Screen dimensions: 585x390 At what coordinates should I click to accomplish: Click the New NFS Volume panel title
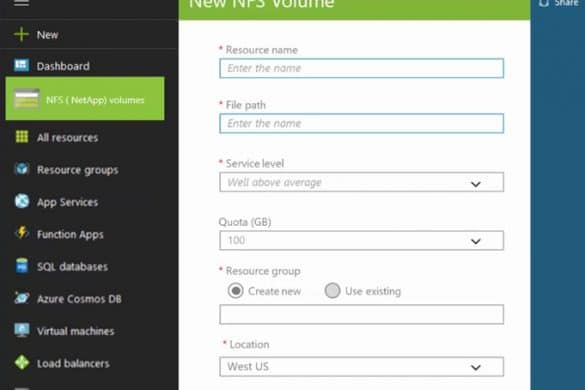(262, 3)
